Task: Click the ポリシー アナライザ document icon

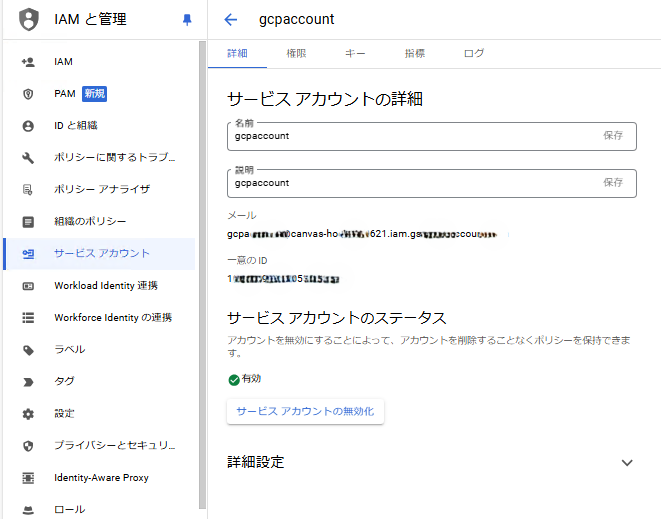Action: point(28,190)
